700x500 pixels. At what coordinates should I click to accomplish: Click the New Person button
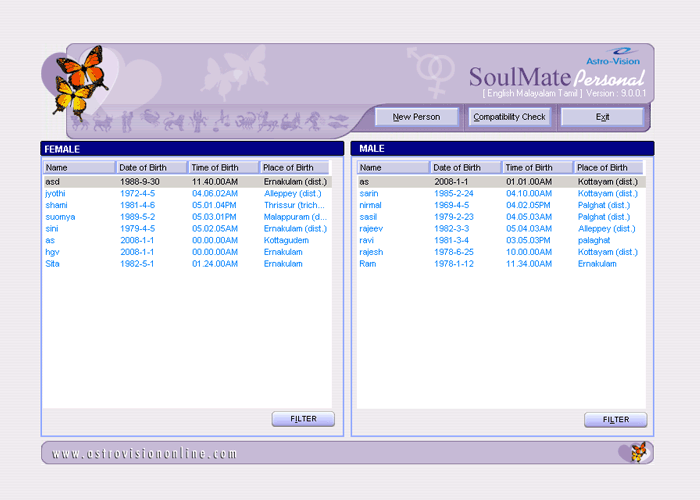(417, 117)
